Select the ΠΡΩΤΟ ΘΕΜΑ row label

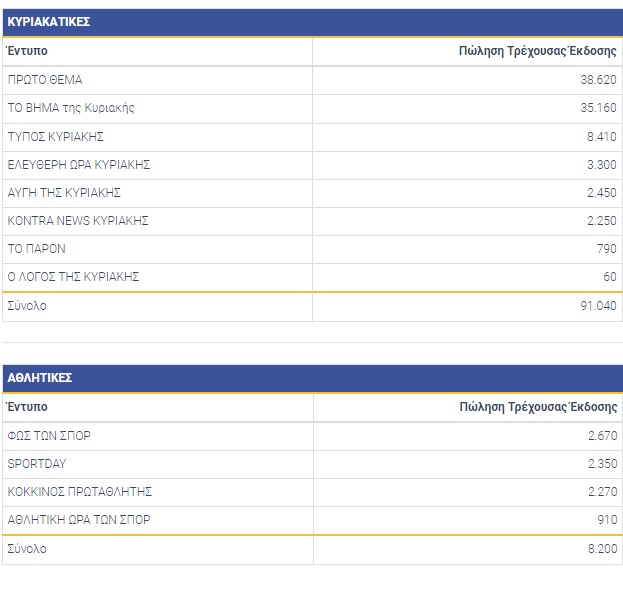pos(45,80)
